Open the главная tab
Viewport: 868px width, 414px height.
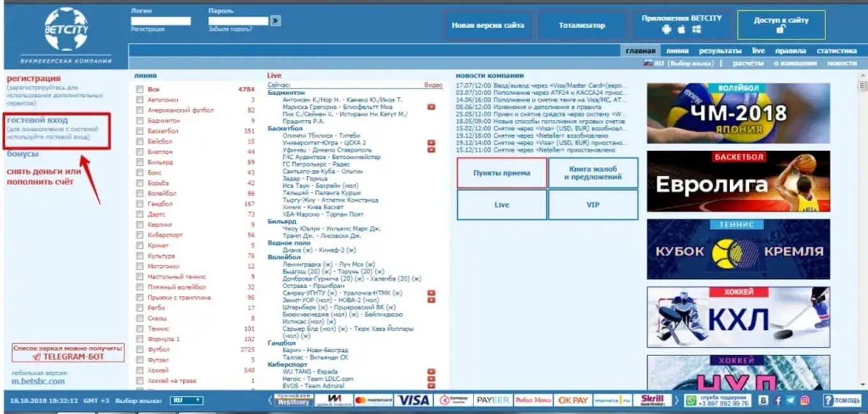pos(640,50)
